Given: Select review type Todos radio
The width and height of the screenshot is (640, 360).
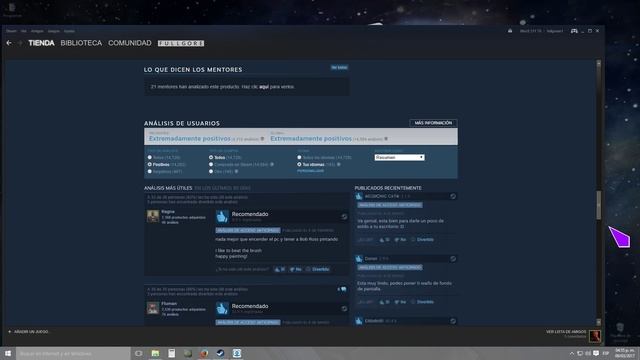Looking at the screenshot, I should click(x=149, y=158).
